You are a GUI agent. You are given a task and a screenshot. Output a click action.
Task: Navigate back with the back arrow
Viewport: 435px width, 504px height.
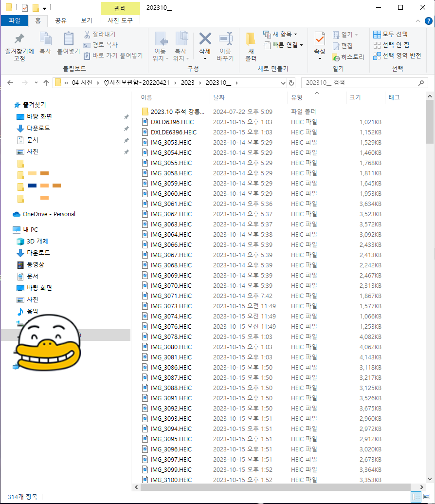click(x=10, y=83)
